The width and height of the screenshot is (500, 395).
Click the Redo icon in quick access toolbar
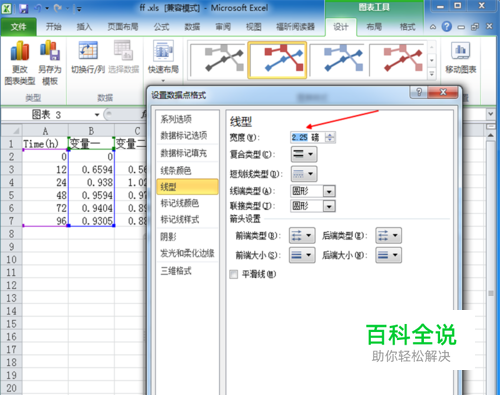click(x=57, y=8)
